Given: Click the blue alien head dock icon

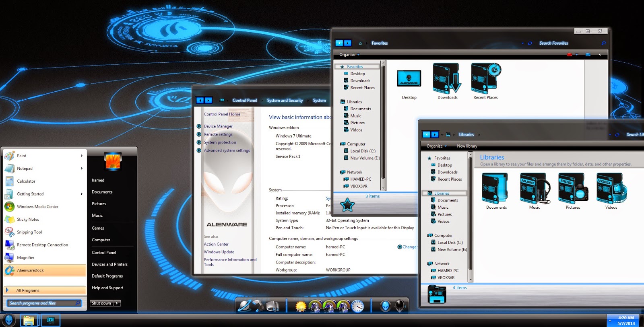Looking at the screenshot, I should [x=385, y=306].
